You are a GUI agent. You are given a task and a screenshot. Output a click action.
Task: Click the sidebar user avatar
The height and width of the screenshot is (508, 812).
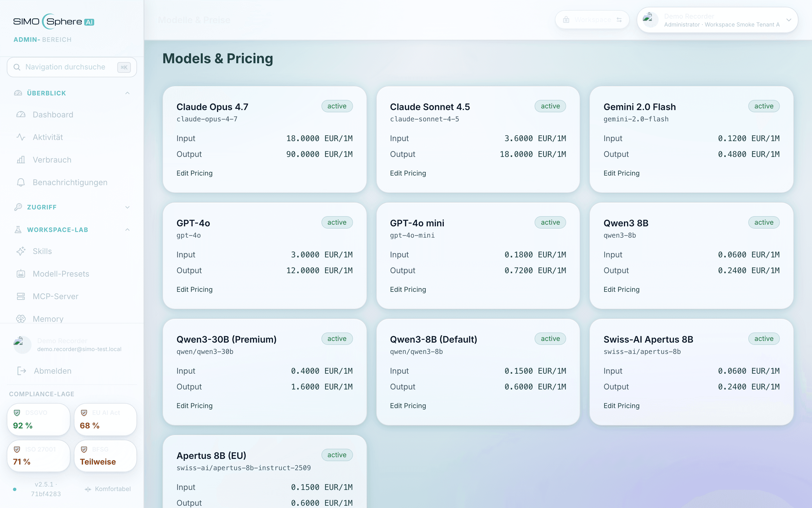pos(22,345)
